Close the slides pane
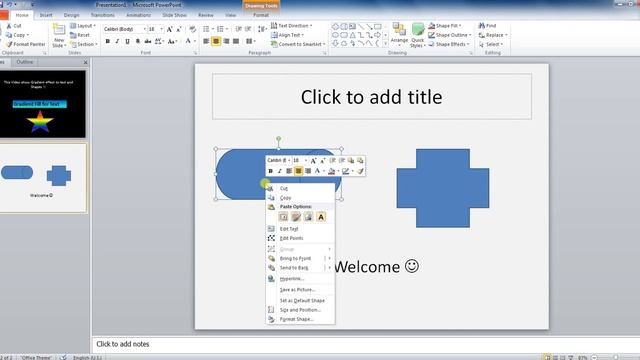This screenshot has width=640, height=360. (85, 62)
